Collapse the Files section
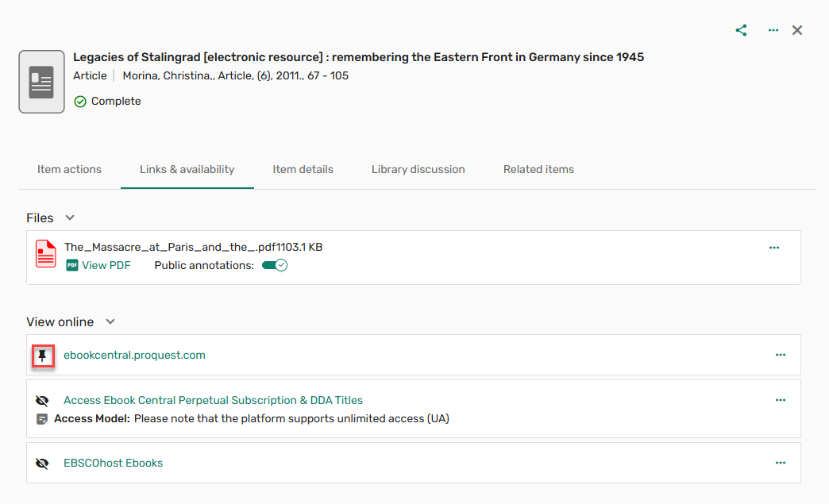The width and height of the screenshot is (829, 504). 70,217
